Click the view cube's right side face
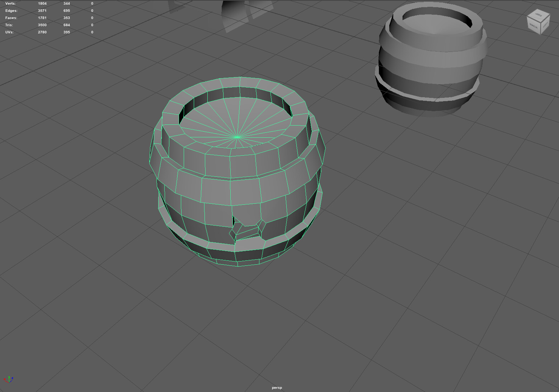Screen dimensions: 559x392 point(545,24)
